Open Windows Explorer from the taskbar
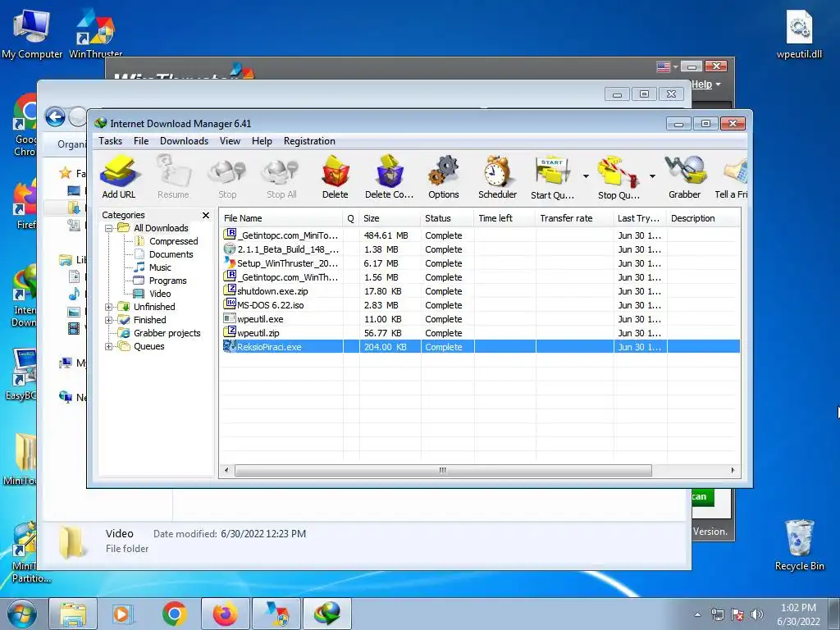This screenshot has width=840, height=630. click(x=73, y=614)
